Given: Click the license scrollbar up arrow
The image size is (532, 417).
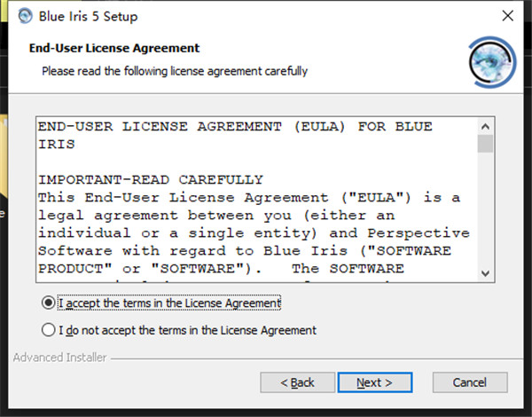Looking at the screenshot, I should click(x=484, y=126).
